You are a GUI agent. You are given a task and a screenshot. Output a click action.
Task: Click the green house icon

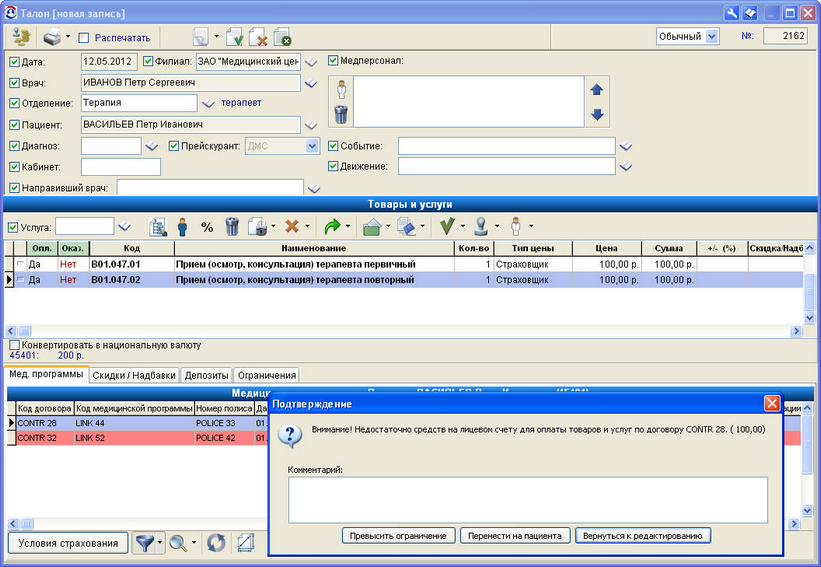[x=372, y=227]
